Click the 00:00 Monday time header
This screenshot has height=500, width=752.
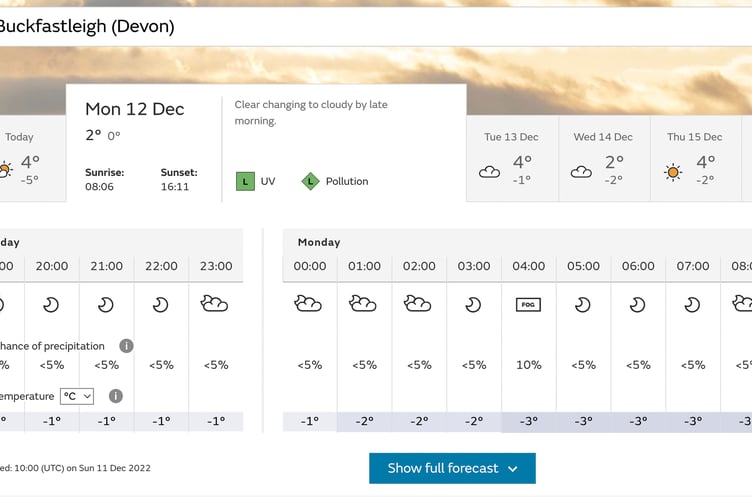[310, 266]
